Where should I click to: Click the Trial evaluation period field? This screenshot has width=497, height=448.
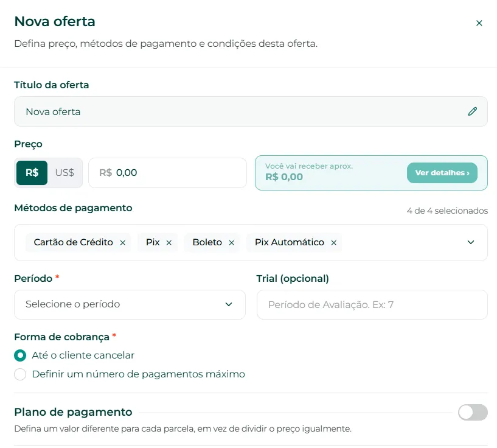(x=372, y=304)
